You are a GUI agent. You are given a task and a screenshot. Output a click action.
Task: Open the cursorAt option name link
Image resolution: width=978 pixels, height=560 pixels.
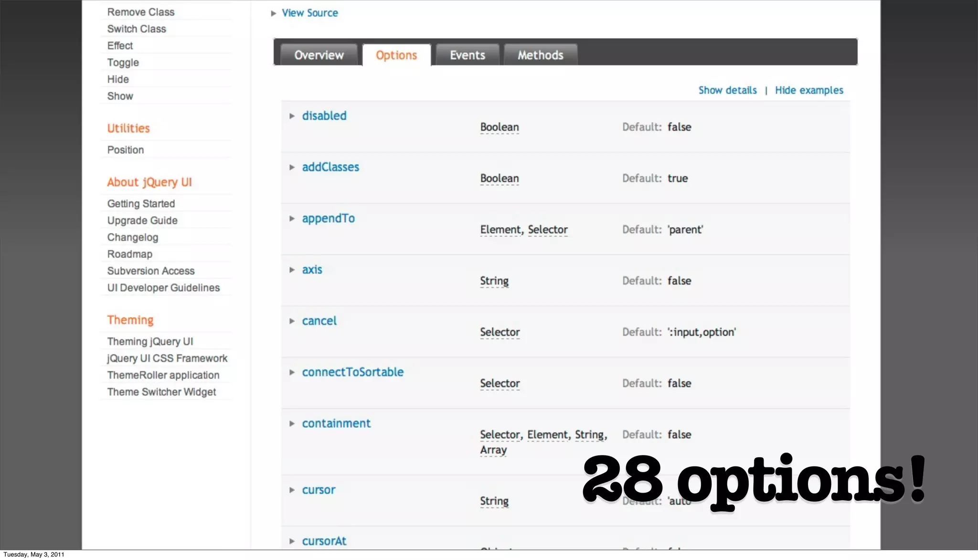[x=324, y=541]
